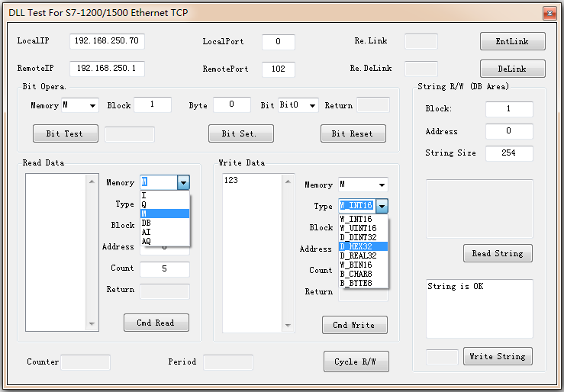The height and width of the screenshot is (392, 564).
Task: Click the Cmd Write button
Action: 354,325
